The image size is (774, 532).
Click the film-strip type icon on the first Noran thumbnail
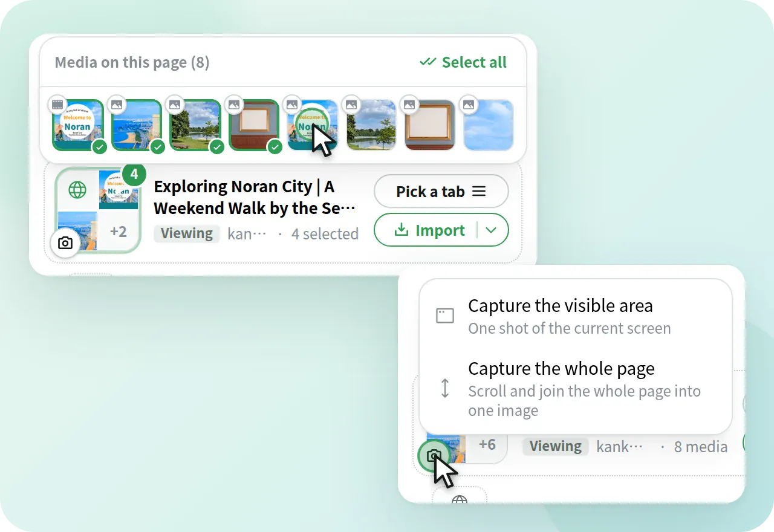[57, 105]
